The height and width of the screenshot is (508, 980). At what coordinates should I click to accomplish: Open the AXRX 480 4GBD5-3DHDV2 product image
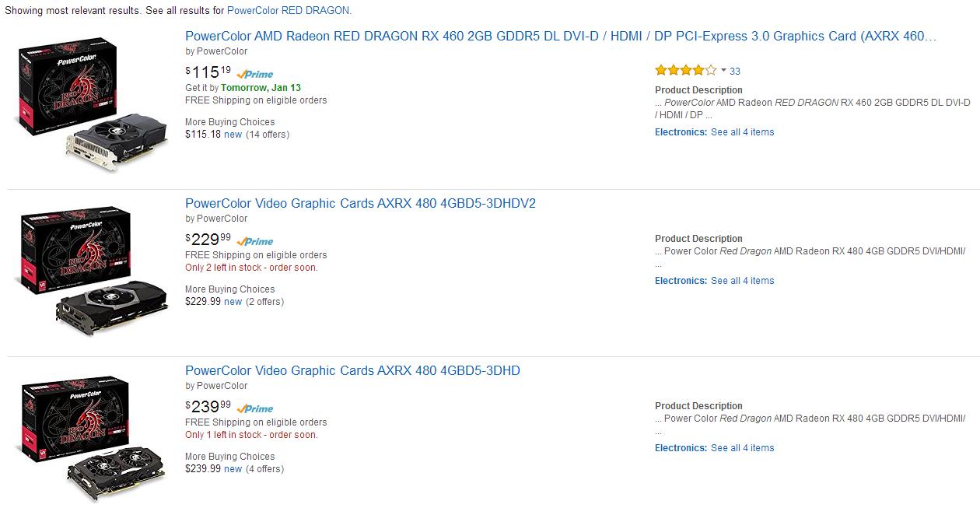pyautogui.click(x=91, y=271)
